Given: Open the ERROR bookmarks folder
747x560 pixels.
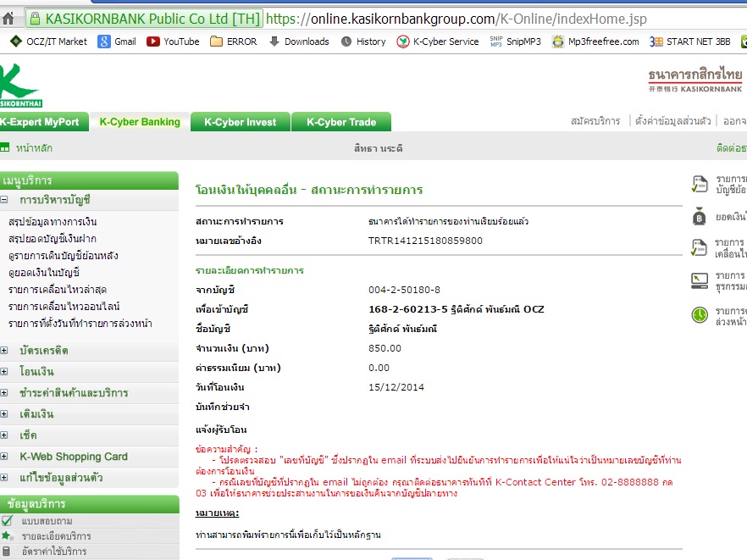Looking at the screenshot, I should (x=234, y=42).
